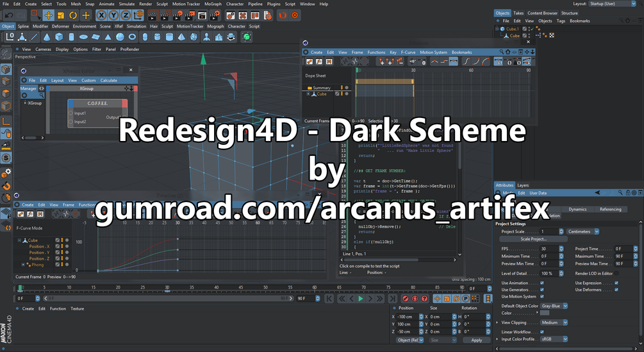Go to start of animation

tap(329, 299)
